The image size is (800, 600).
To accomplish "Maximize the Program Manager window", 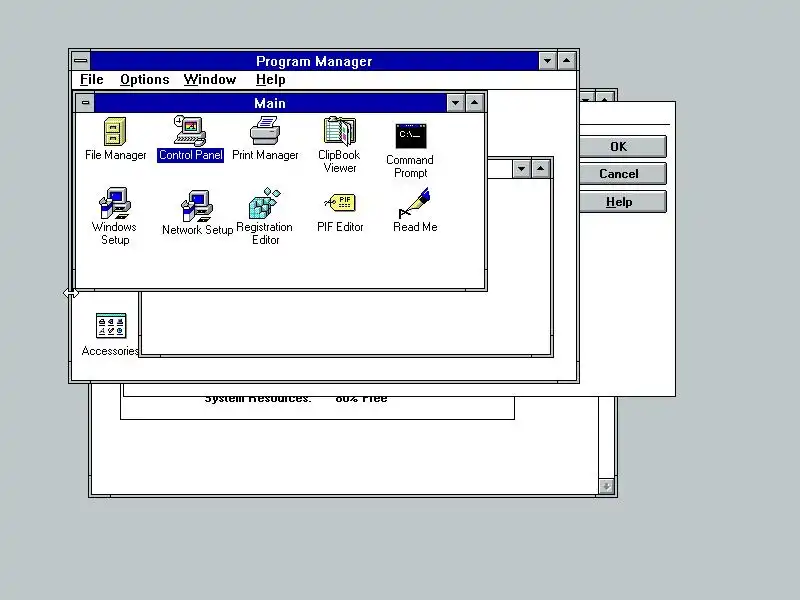I will [x=566, y=61].
